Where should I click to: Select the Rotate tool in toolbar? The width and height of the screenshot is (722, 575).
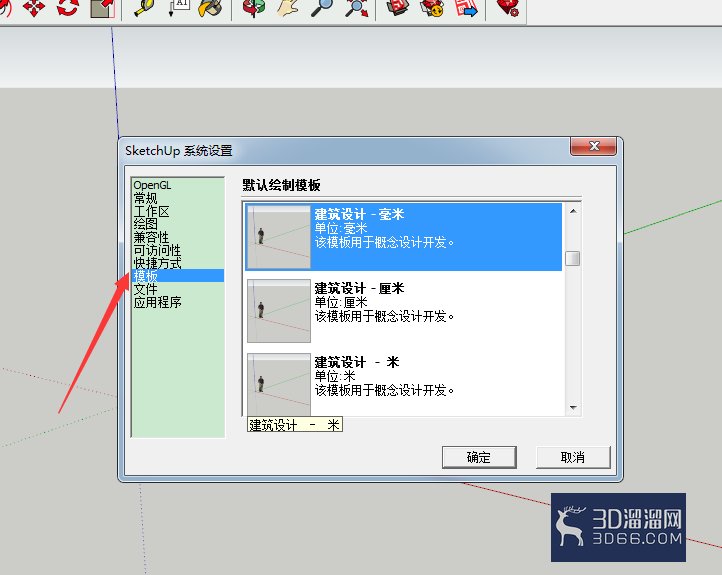[68, 7]
